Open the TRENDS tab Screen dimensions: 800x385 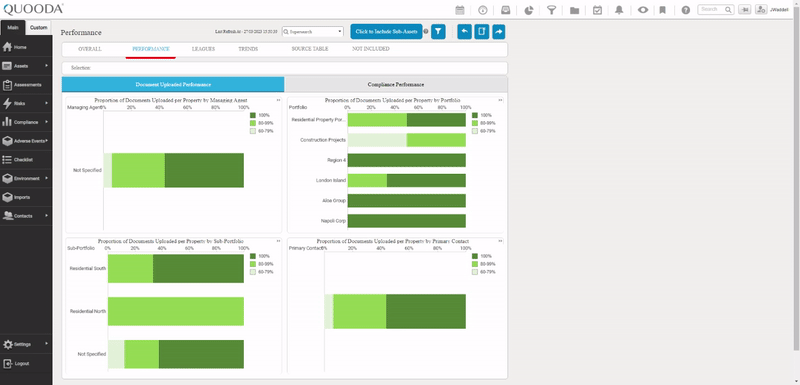coord(248,49)
